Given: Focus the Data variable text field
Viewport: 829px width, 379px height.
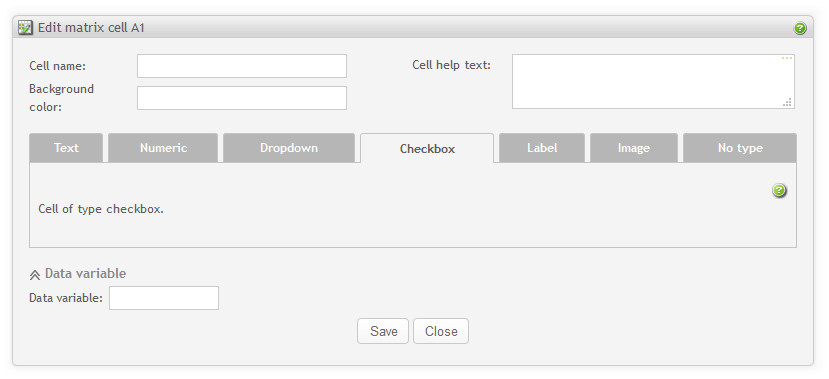Looking at the screenshot, I should click(x=164, y=298).
